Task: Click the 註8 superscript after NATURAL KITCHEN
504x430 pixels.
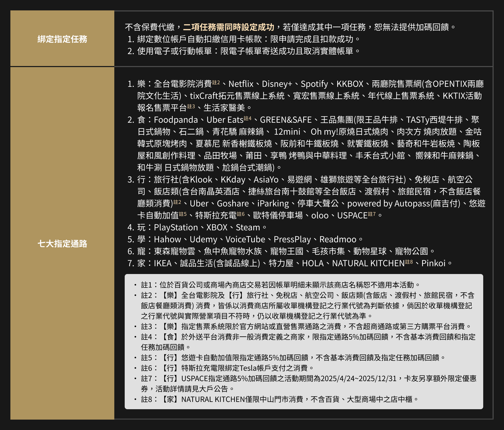Action: point(409,262)
